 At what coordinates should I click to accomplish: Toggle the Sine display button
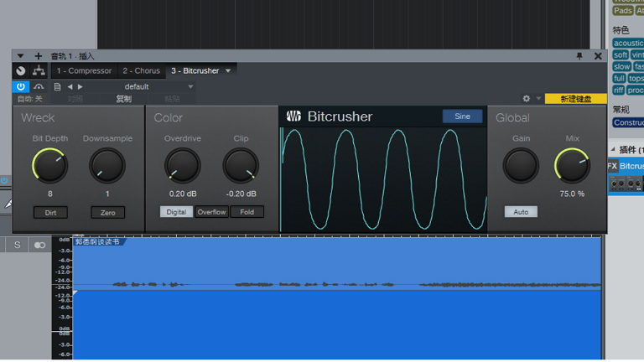462,116
